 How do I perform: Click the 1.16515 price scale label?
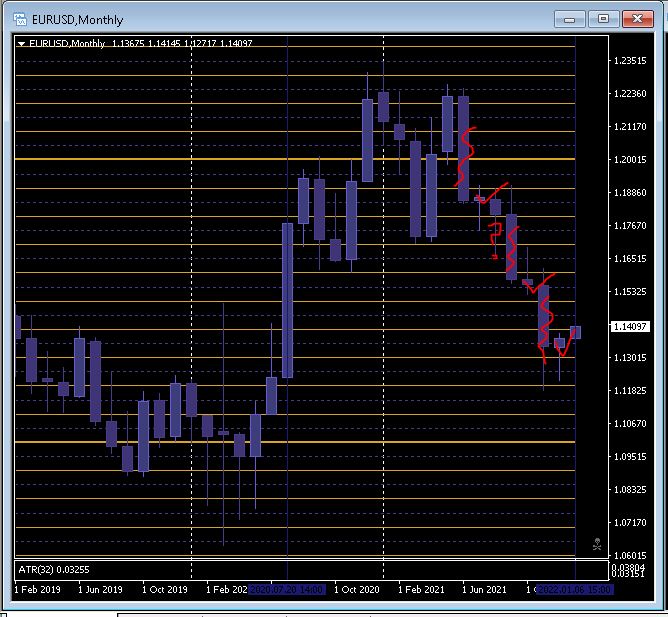[630, 259]
